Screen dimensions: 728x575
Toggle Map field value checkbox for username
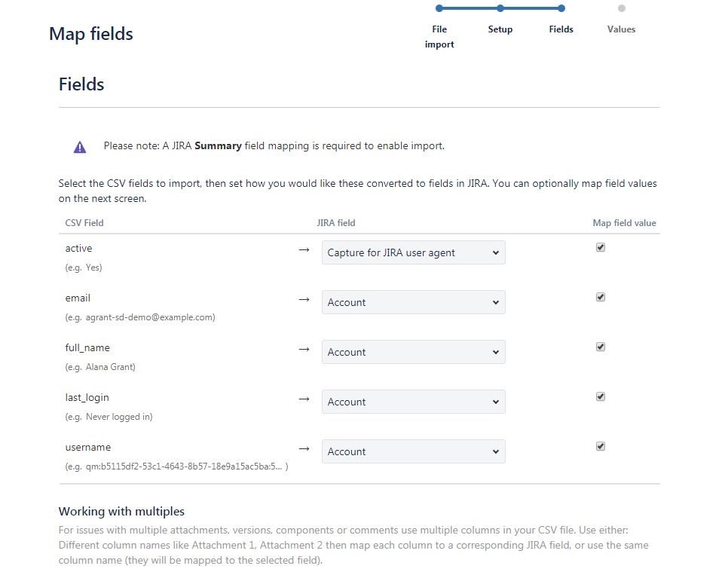click(601, 446)
